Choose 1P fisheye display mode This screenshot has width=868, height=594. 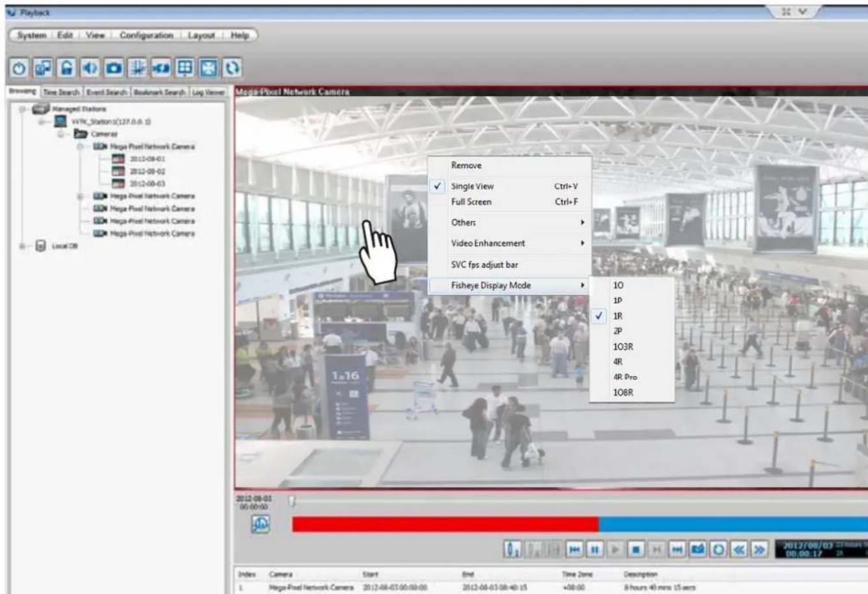pos(632,301)
